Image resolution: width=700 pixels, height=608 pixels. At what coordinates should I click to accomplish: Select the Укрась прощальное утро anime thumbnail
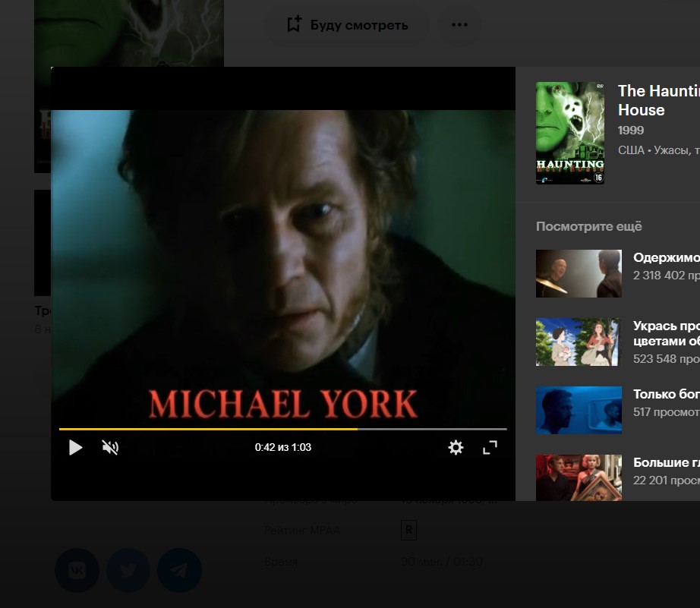point(579,342)
